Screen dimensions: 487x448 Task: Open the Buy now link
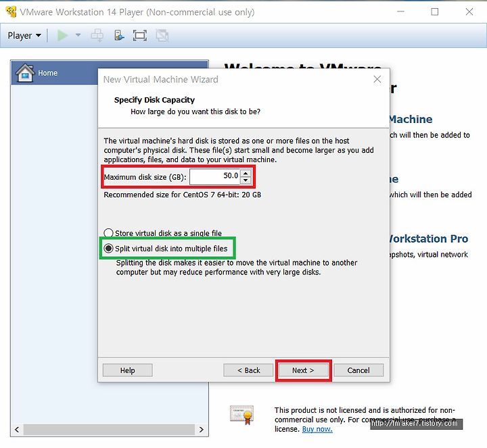tap(317, 429)
